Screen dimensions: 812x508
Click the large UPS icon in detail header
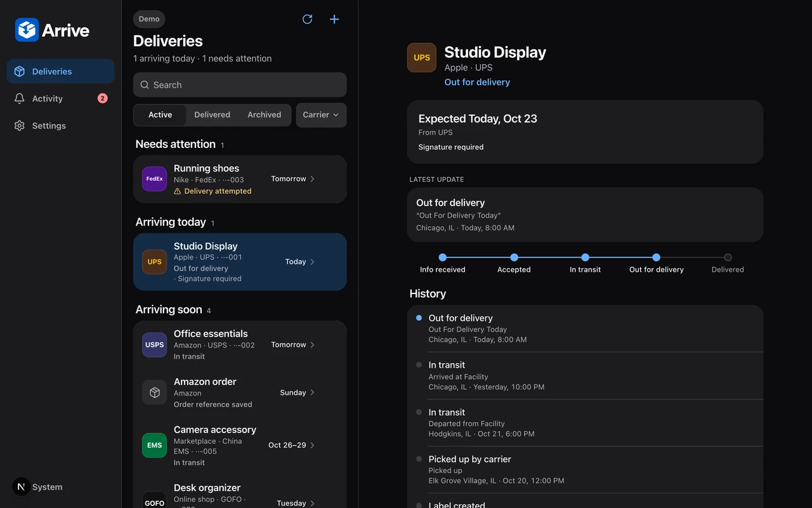point(422,58)
